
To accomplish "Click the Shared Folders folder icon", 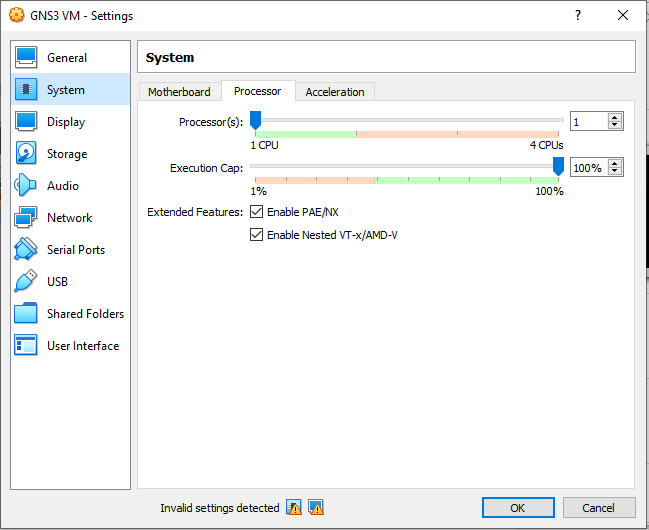I will point(26,313).
